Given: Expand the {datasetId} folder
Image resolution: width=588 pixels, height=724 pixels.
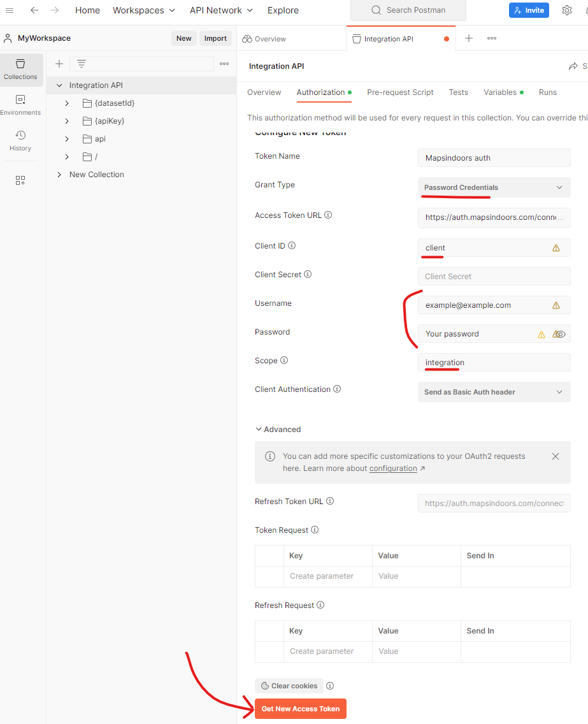Looking at the screenshot, I should (67, 103).
